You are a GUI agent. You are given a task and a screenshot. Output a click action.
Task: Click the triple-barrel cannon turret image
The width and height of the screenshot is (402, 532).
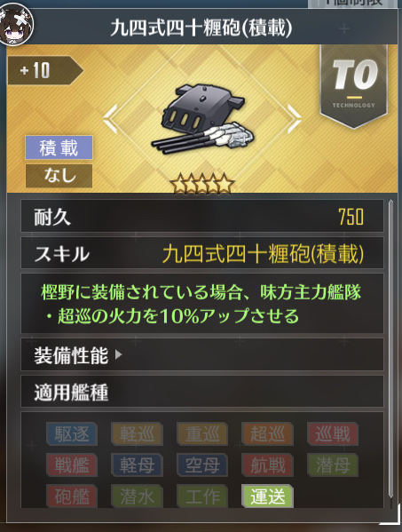[x=202, y=119]
